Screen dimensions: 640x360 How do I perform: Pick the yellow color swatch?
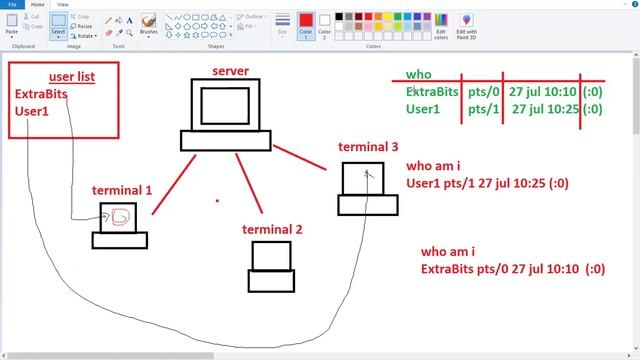click(x=388, y=17)
